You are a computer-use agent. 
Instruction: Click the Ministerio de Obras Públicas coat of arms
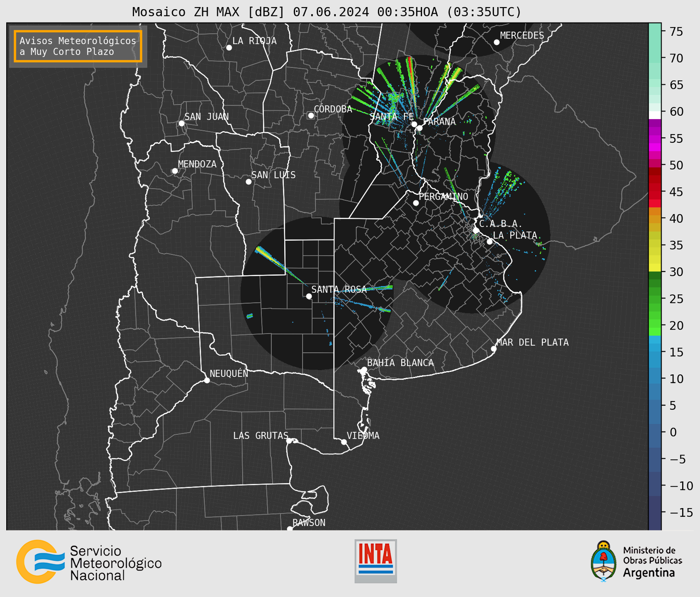[604, 561]
